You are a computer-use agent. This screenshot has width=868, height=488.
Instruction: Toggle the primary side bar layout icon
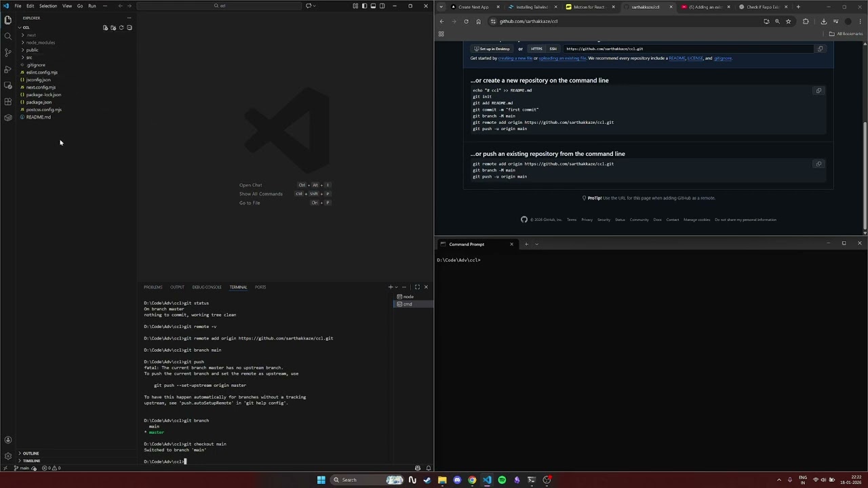(364, 6)
